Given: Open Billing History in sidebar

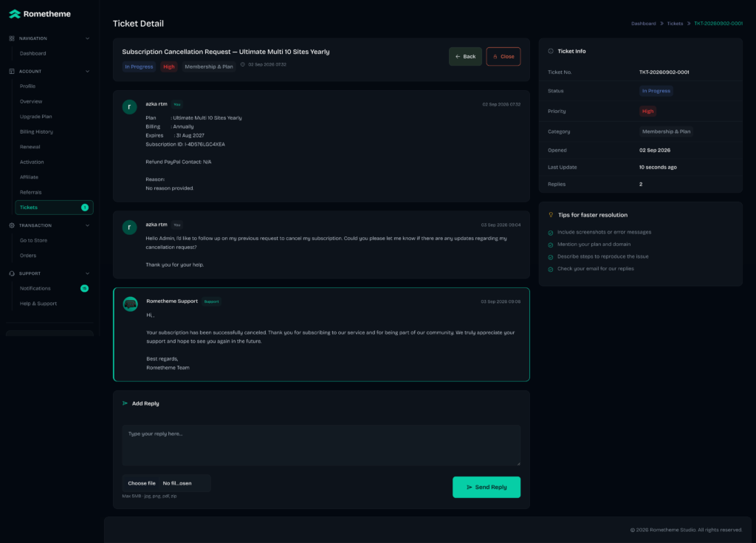Looking at the screenshot, I should [36, 132].
